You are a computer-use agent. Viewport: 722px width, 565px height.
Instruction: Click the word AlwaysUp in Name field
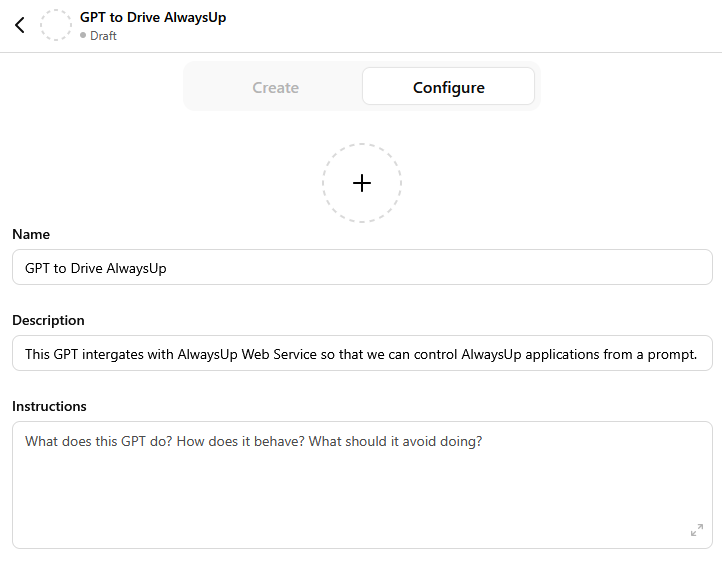(x=136, y=268)
